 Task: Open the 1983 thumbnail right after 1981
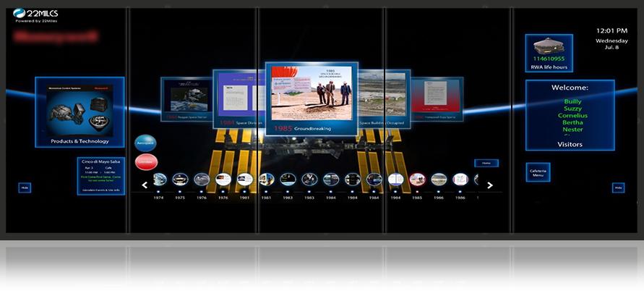288,180
